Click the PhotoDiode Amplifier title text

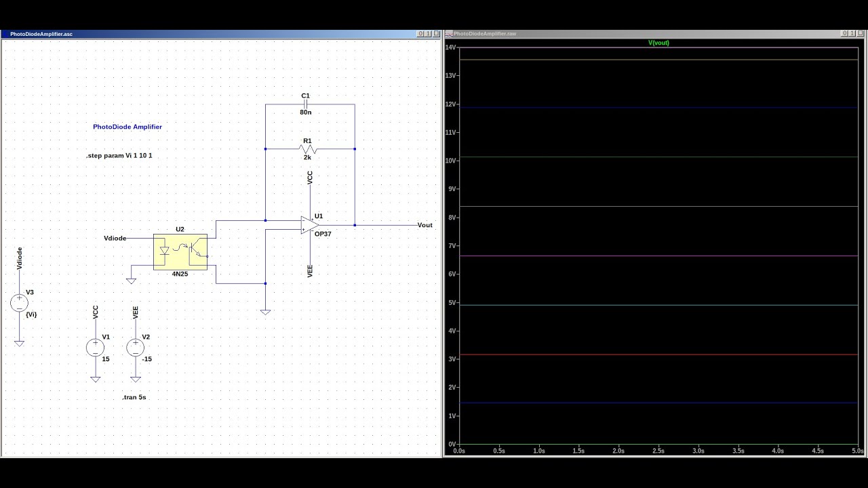(x=127, y=127)
